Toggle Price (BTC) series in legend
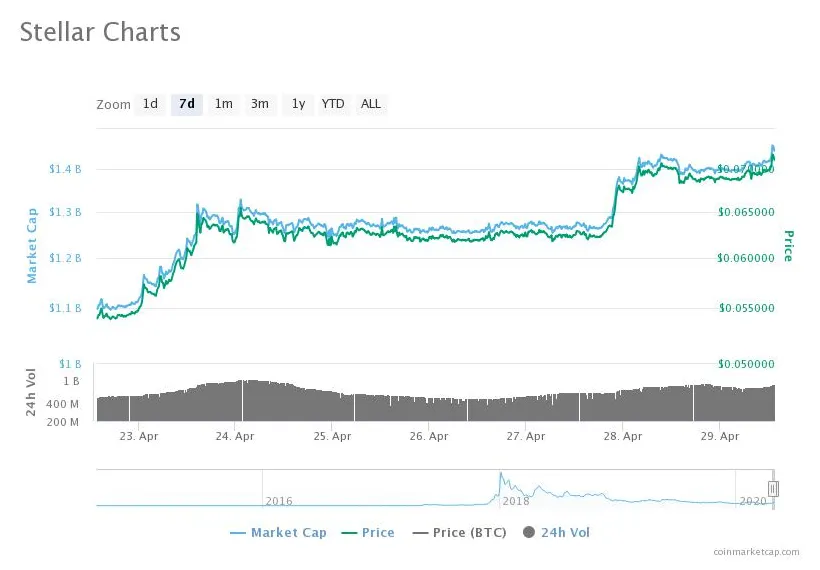 468,533
